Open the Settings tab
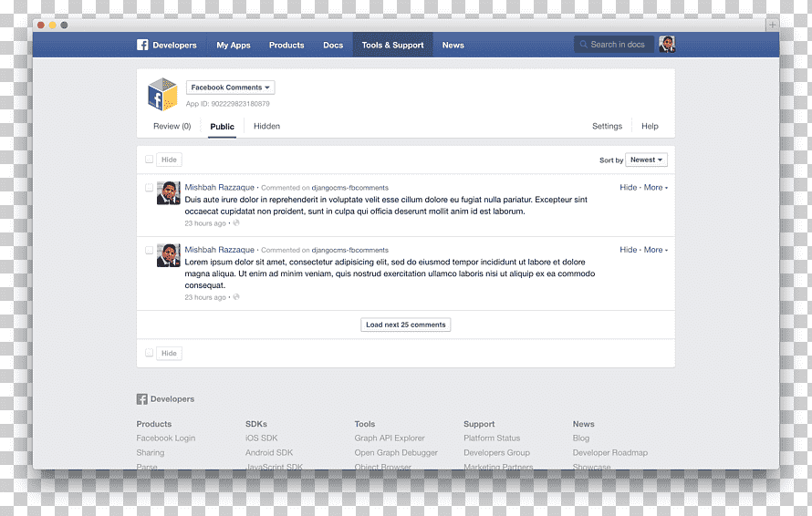 click(607, 127)
